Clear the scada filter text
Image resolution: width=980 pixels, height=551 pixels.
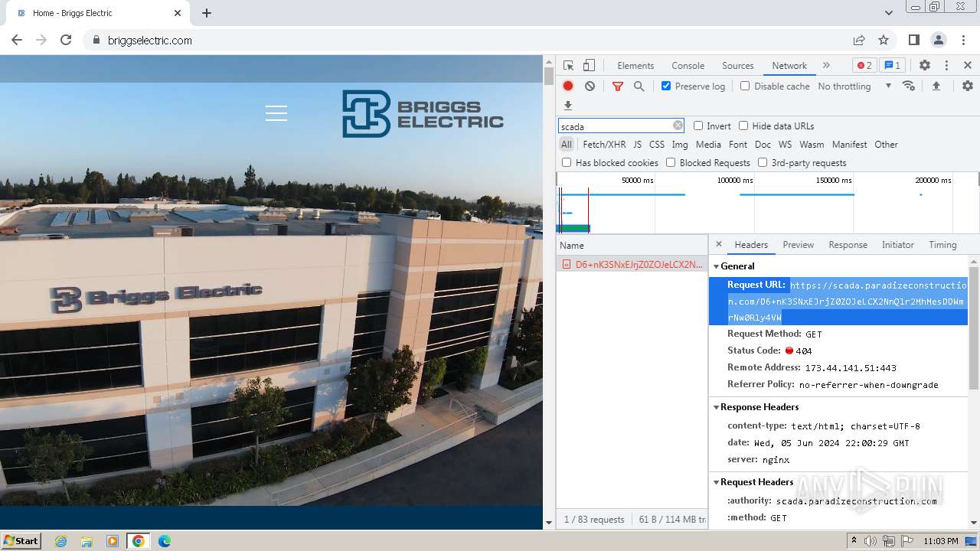[x=678, y=126]
